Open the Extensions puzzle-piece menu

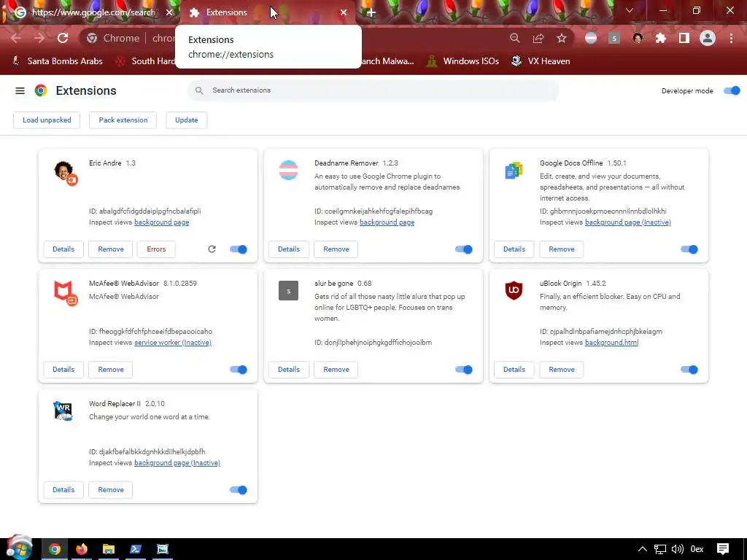pyautogui.click(x=661, y=38)
